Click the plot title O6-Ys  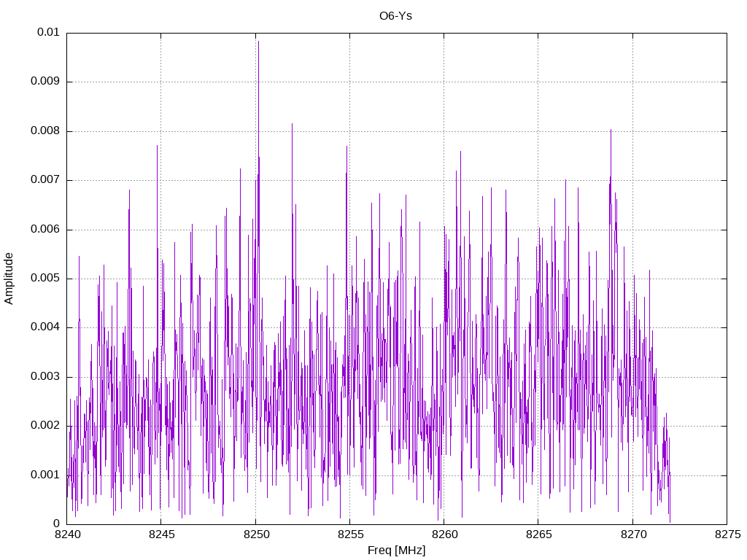pyautogui.click(x=395, y=16)
